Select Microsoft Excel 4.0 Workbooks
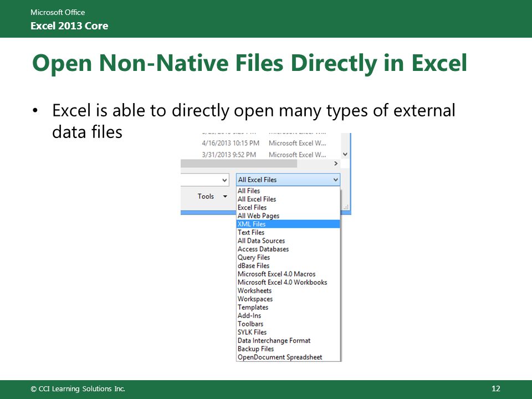 point(288,282)
